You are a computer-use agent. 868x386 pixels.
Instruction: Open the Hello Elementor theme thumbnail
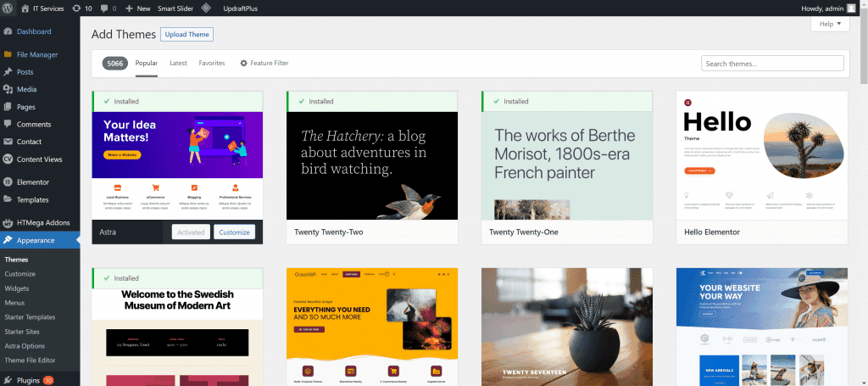[761, 157]
